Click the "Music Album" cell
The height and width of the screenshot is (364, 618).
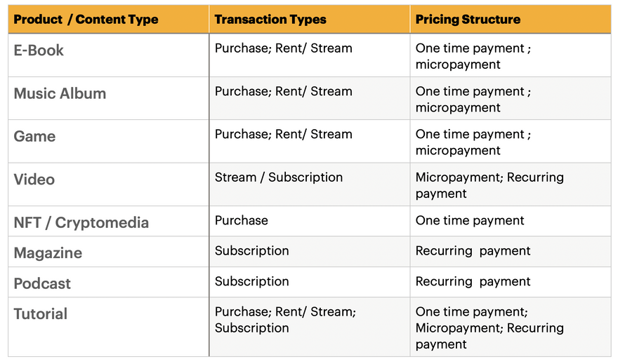click(x=60, y=93)
